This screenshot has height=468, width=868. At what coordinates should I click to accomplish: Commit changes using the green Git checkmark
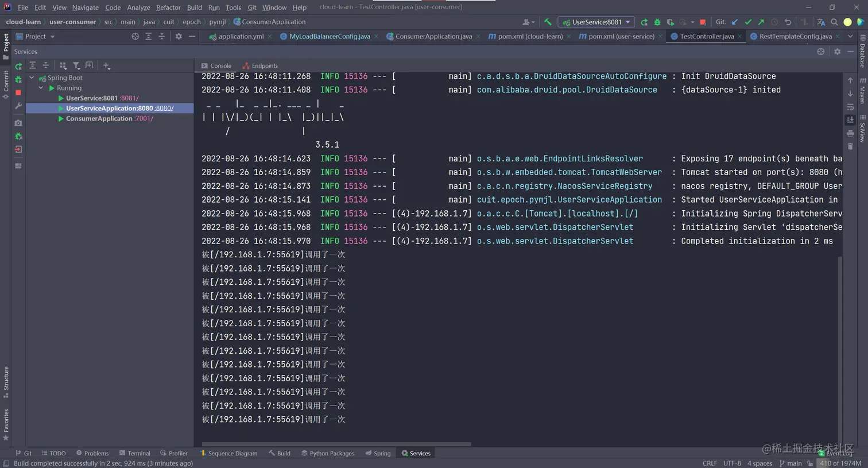(x=747, y=22)
